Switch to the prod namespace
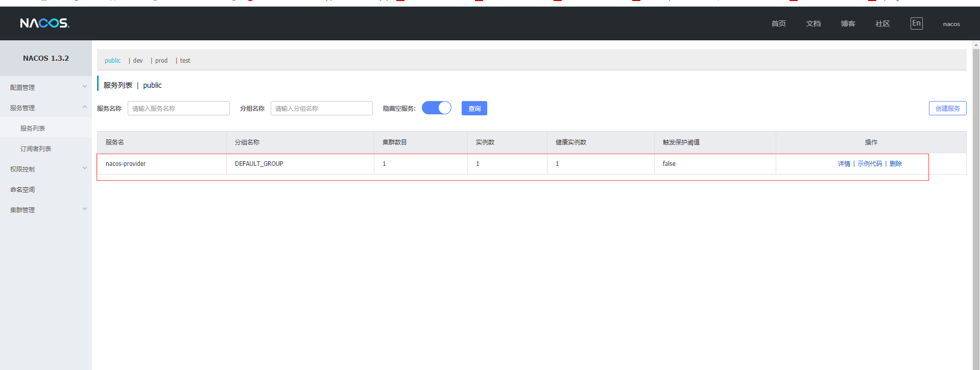The height and width of the screenshot is (370, 980). pos(161,61)
